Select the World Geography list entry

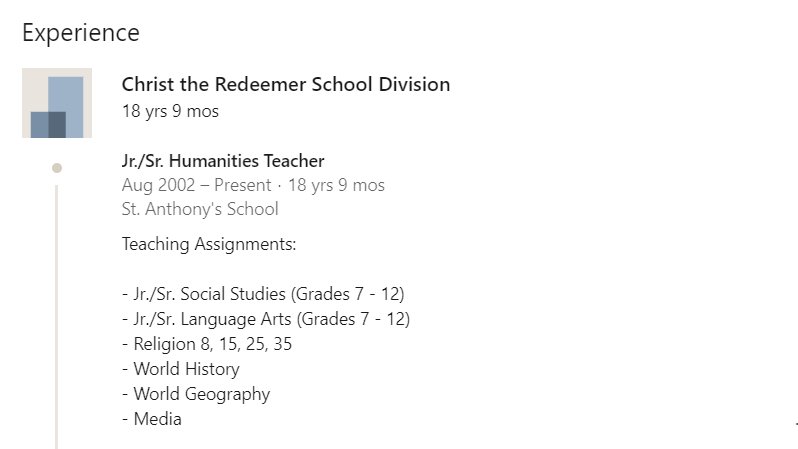(196, 394)
